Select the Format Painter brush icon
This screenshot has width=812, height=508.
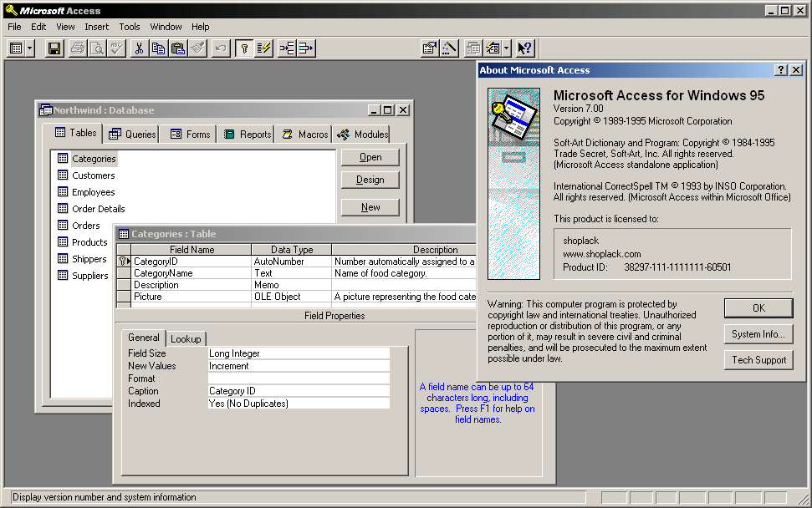(x=198, y=48)
